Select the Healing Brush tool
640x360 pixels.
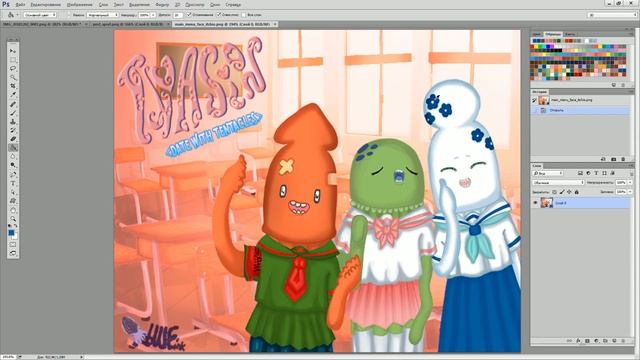(x=13, y=104)
